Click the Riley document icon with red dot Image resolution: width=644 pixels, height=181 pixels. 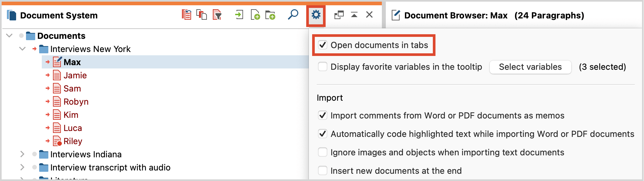pyautogui.click(x=57, y=141)
